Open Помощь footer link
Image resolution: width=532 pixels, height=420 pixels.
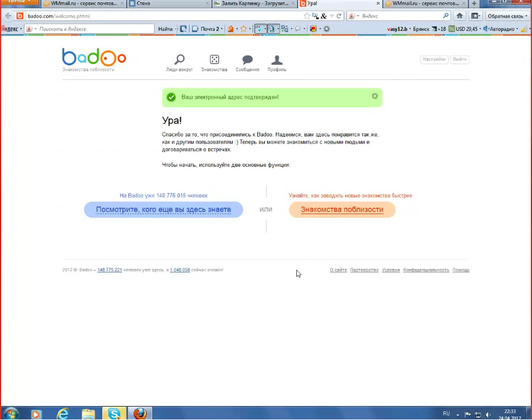click(x=461, y=269)
